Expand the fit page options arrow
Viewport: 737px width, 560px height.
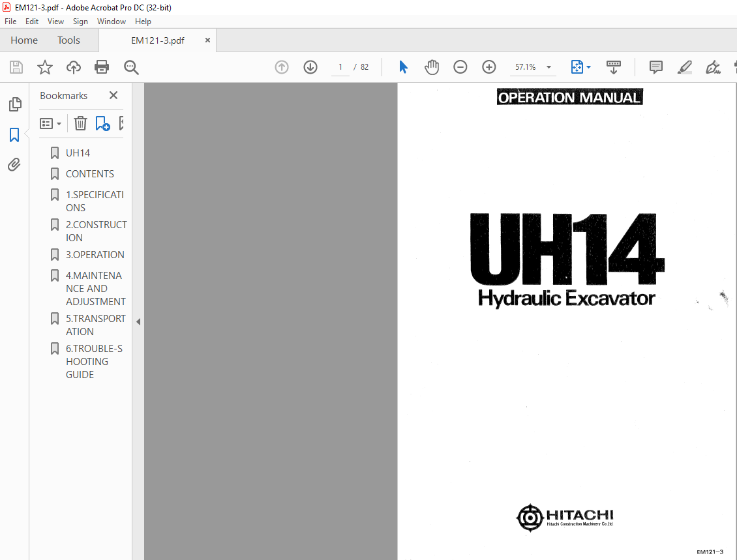(588, 67)
